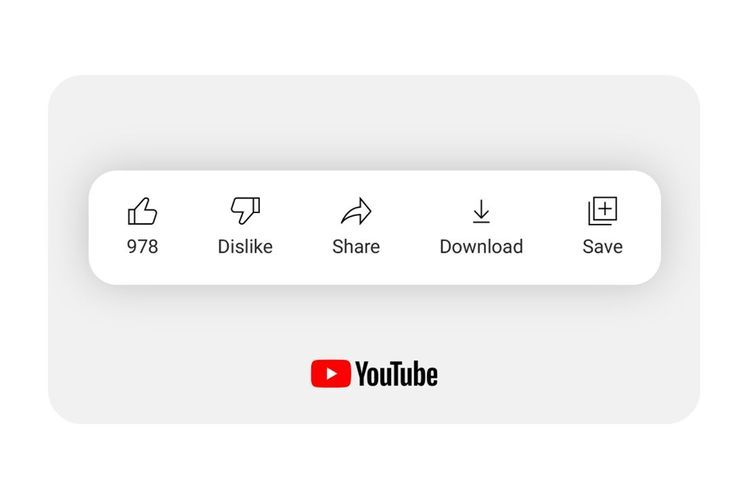Toggle saved state via the Save label

click(603, 247)
